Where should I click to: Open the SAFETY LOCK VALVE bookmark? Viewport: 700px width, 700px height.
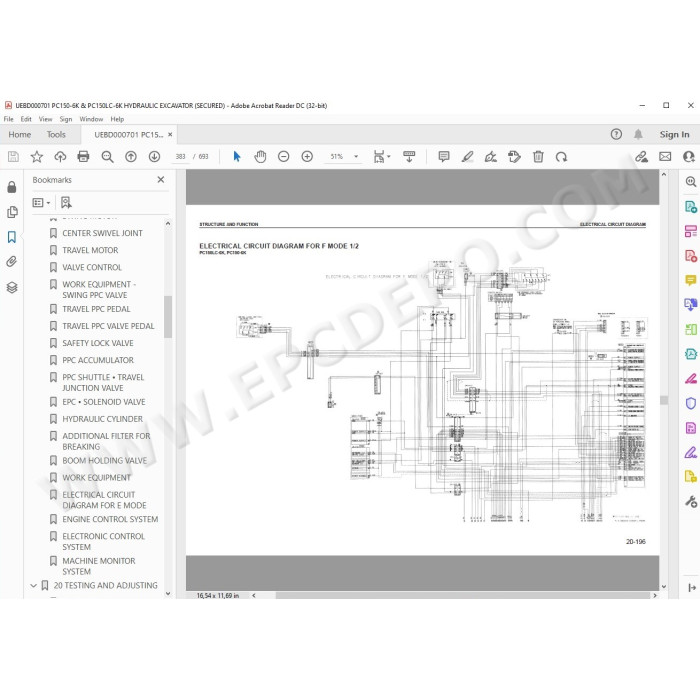point(98,343)
